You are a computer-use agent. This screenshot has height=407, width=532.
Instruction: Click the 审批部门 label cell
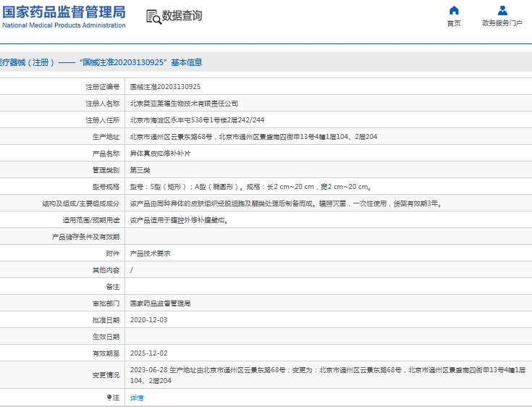pyautogui.click(x=106, y=303)
